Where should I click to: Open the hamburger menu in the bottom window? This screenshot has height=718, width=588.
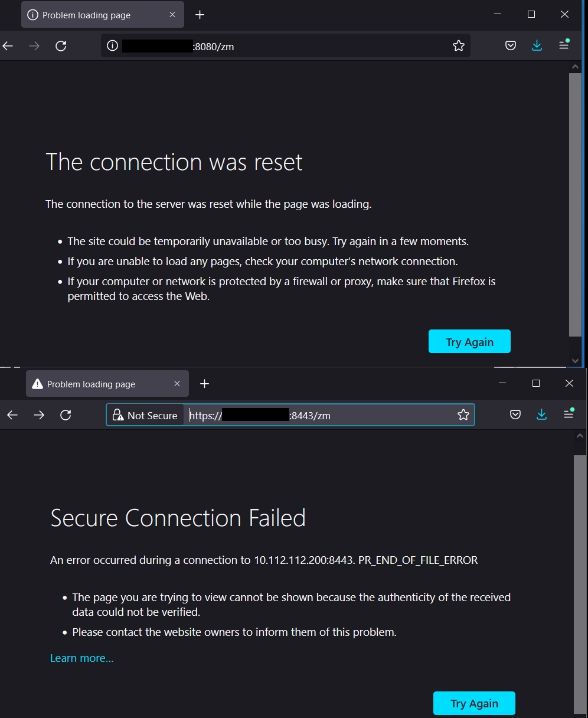pos(569,415)
